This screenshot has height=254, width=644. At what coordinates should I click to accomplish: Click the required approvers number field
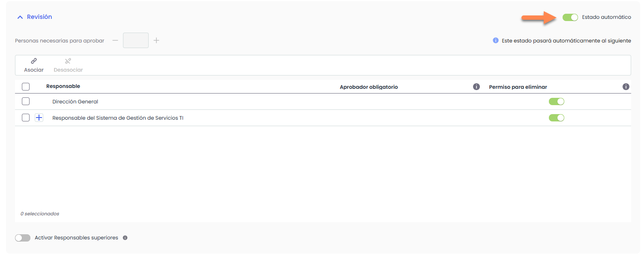click(x=136, y=40)
